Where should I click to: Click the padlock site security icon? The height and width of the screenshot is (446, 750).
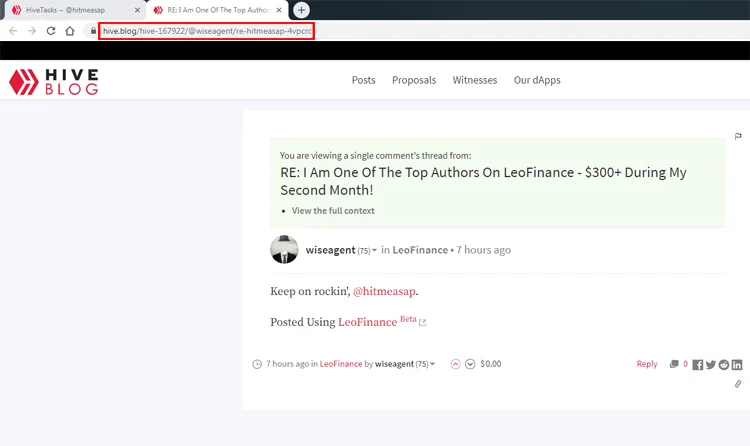coord(93,31)
